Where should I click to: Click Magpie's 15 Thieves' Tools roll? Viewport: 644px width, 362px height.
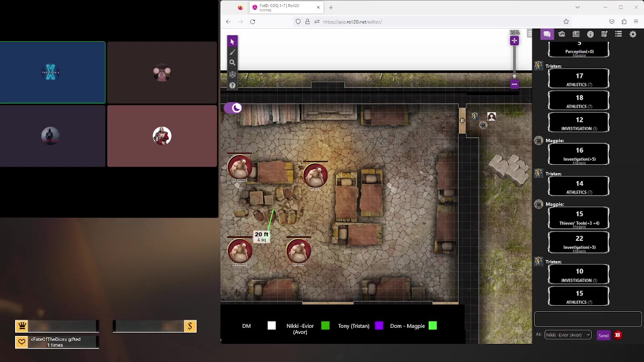pos(579,218)
